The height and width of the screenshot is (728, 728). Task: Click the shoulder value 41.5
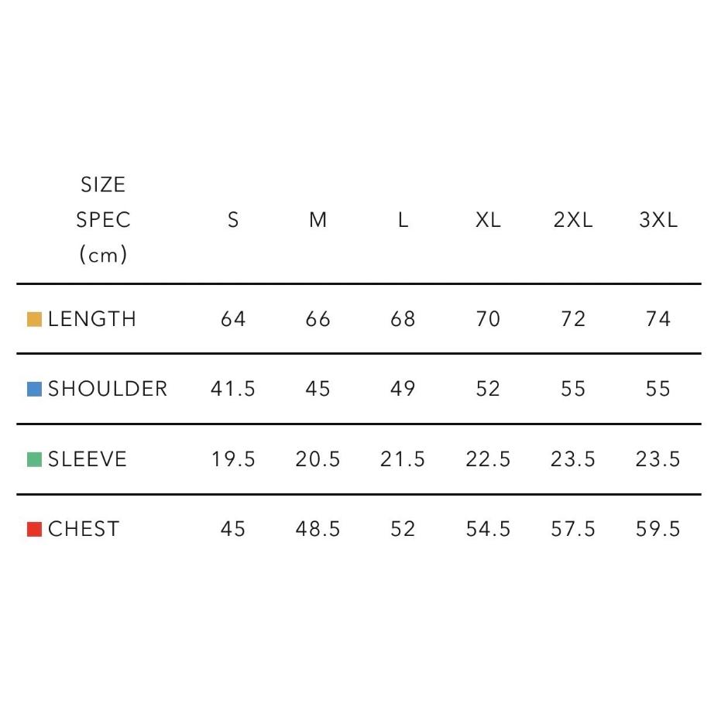point(233,389)
